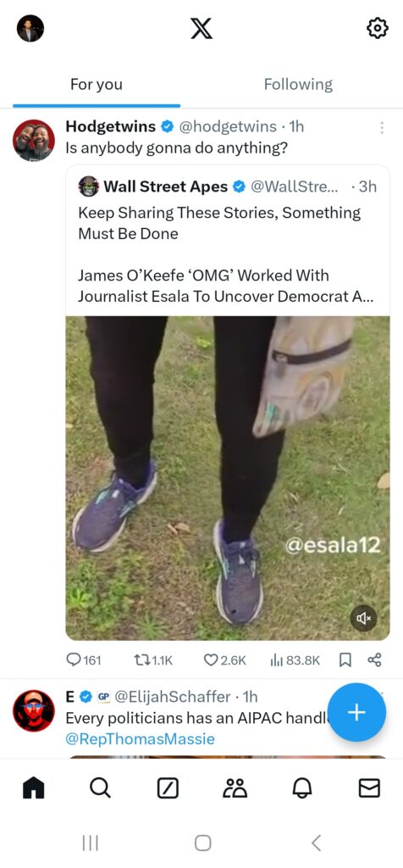Repost the tweet showing 1.1K reposts
This screenshot has width=403, height=868.
[x=154, y=659]
